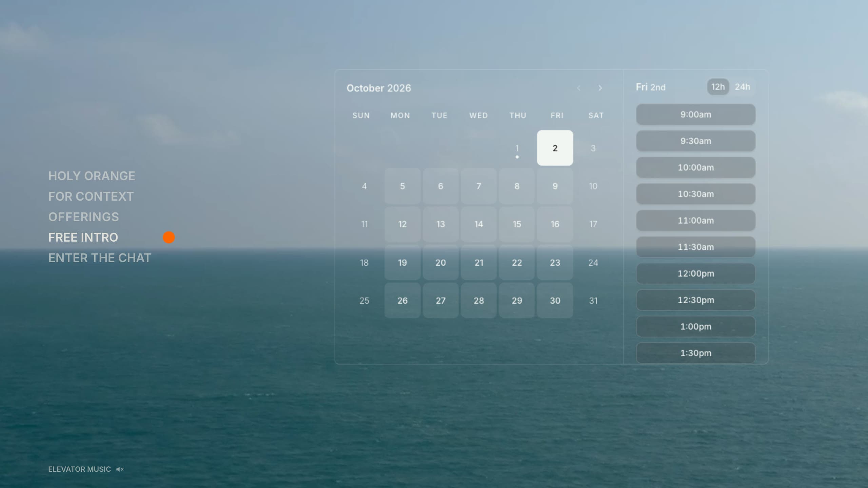Go to next month with right chevron
Screen dimensions: 868x488
pyautogui.click(x=600, y=88)
